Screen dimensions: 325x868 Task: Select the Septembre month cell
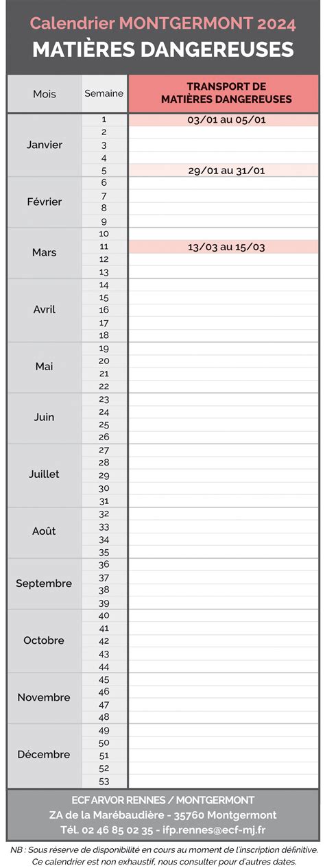pyautogui.click(x=45, y=583)
